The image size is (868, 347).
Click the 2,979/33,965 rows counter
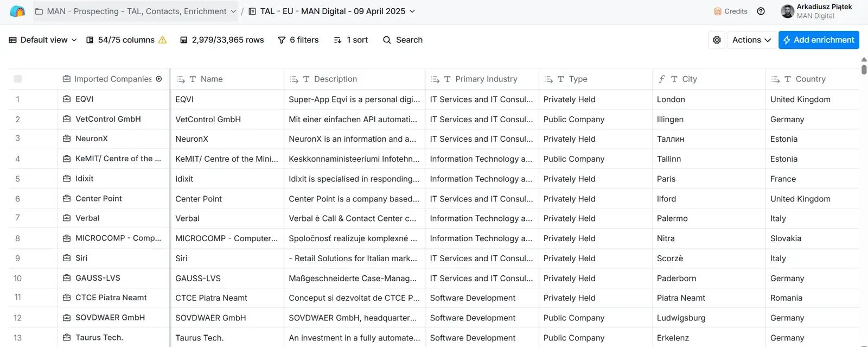click(222, 40)
